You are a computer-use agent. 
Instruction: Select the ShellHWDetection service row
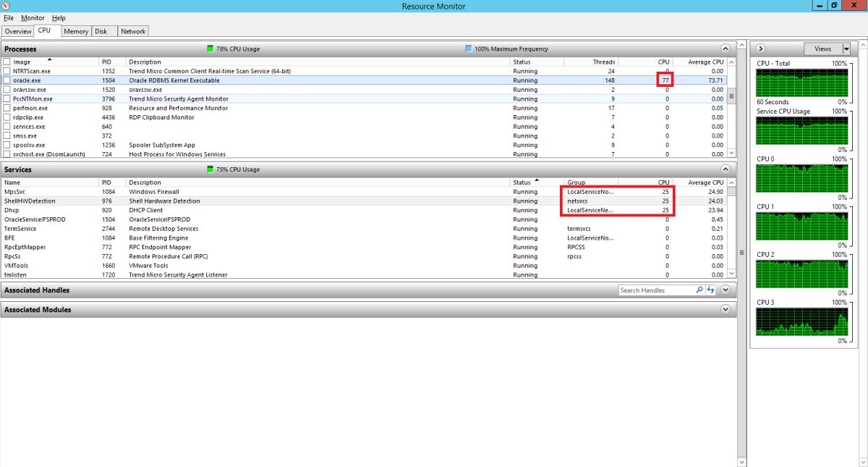364,201
